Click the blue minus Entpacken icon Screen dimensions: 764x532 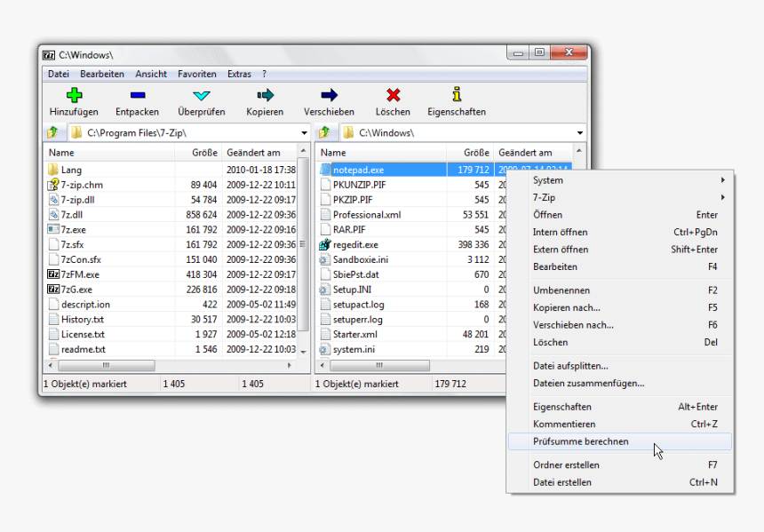click(x=138, y=95)
